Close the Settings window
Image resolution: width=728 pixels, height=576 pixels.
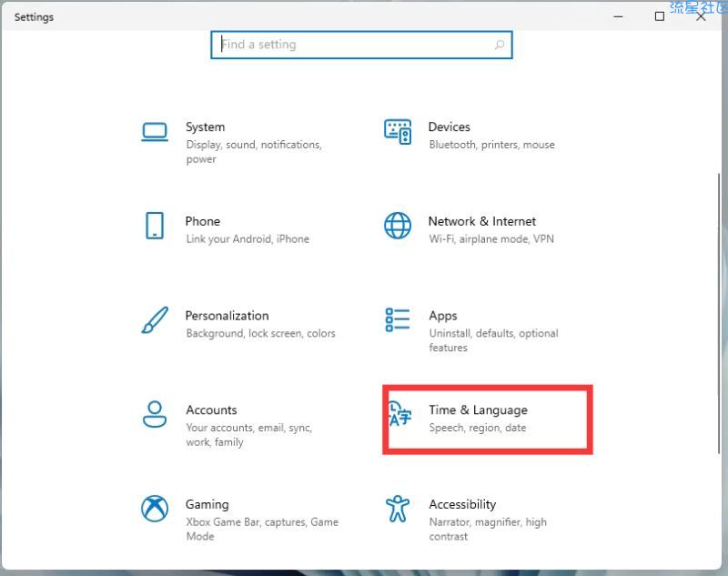point(701,16)
